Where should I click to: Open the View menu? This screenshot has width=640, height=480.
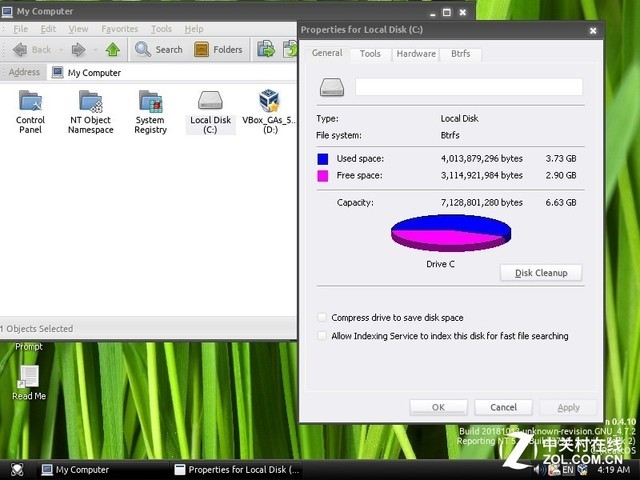(78, 29)
